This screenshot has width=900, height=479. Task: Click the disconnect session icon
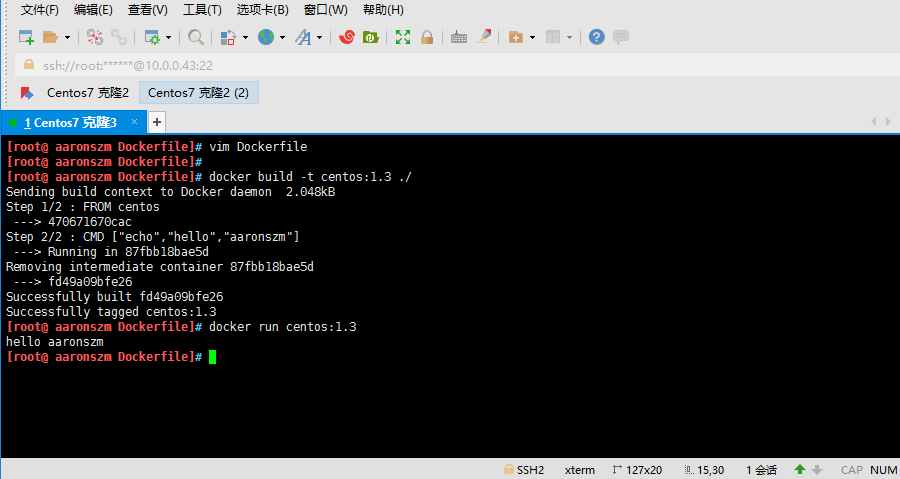95,37
